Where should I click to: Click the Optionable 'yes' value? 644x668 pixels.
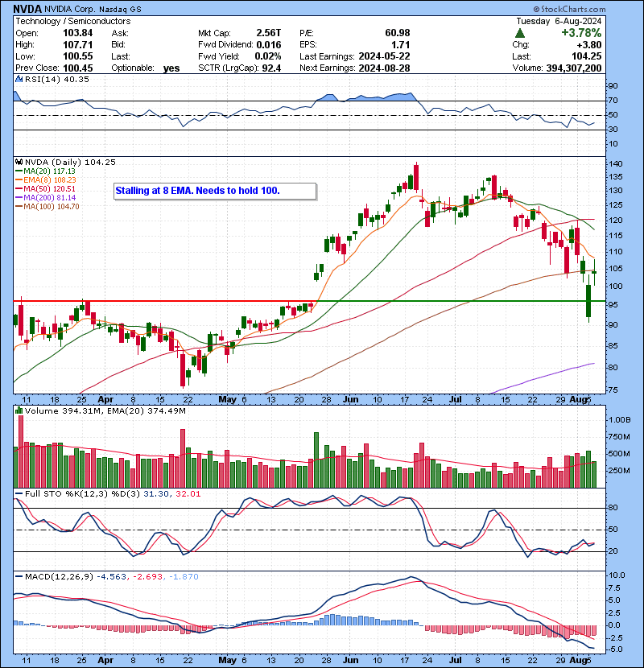[x=171, y=68]
